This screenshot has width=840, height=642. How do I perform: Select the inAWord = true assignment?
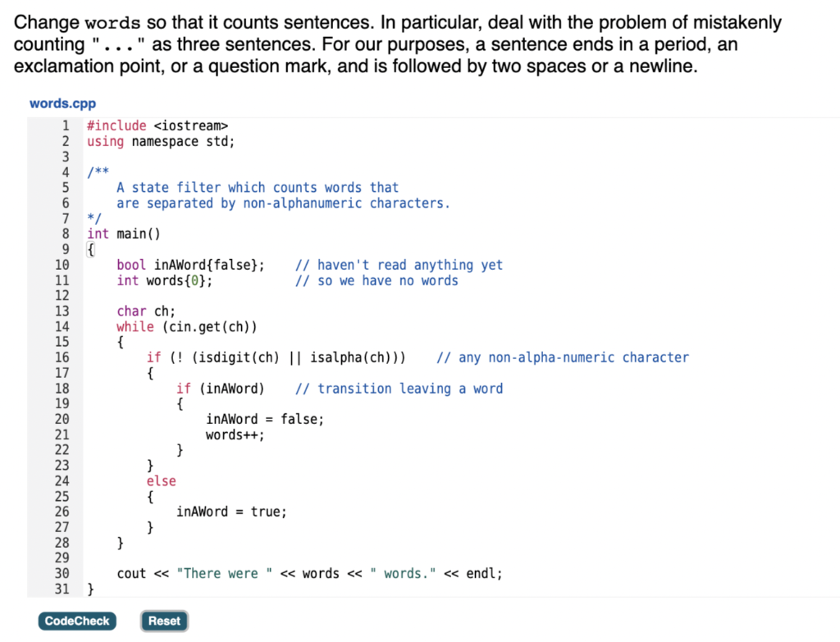click(x=230, y=511)
